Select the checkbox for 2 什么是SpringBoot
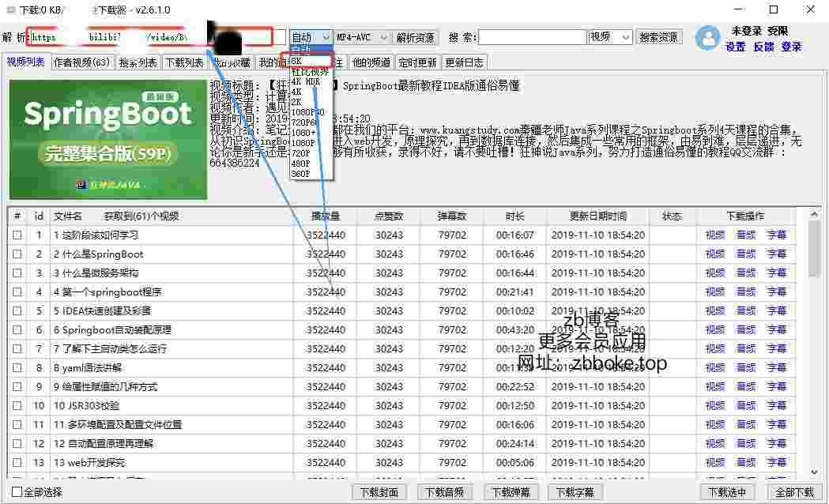Viewport: 829px width, 504px height. [17, 254]
